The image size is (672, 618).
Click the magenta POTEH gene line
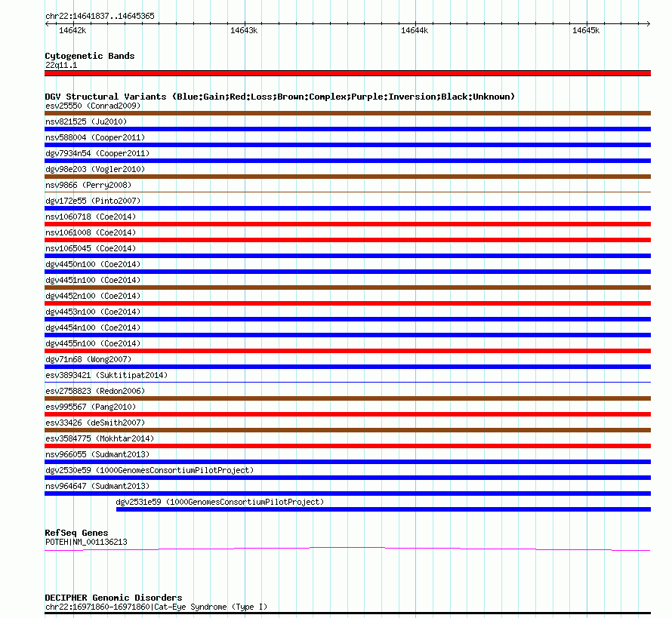point(347,549)
